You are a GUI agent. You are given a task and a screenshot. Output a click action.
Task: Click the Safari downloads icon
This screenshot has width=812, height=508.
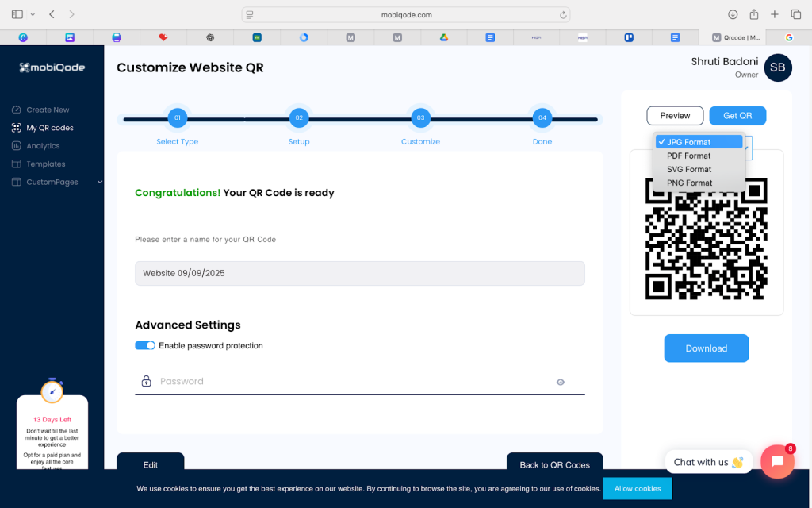coord(733,14)
